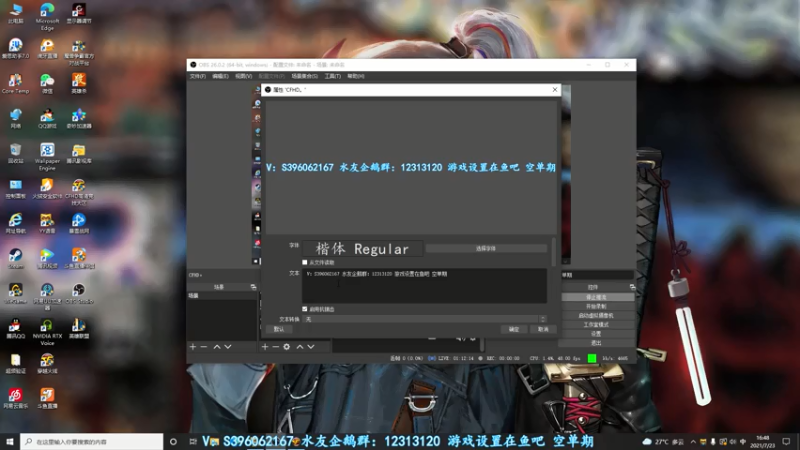Open Tencent QQ penguin desktop shortcut
Viewport: 800px width, 450px height.
[x=15, y=329]
